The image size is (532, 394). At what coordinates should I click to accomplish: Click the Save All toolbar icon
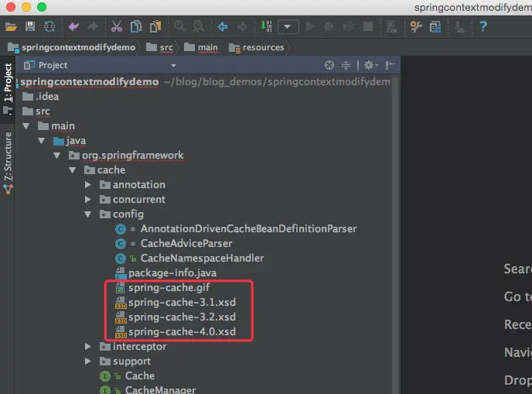30,26
